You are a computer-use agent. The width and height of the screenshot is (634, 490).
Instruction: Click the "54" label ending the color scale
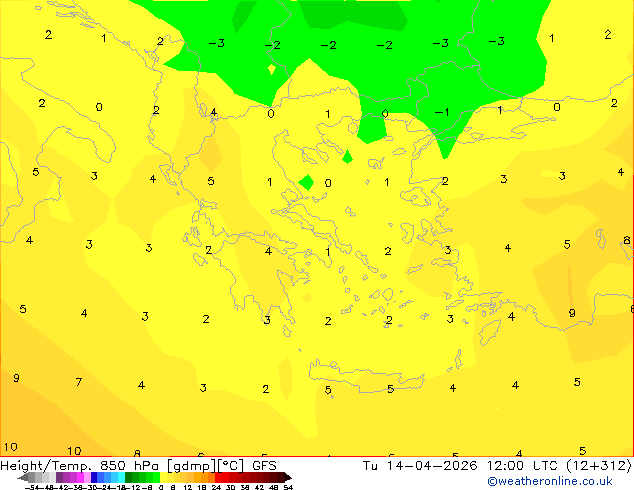[288, 487]
